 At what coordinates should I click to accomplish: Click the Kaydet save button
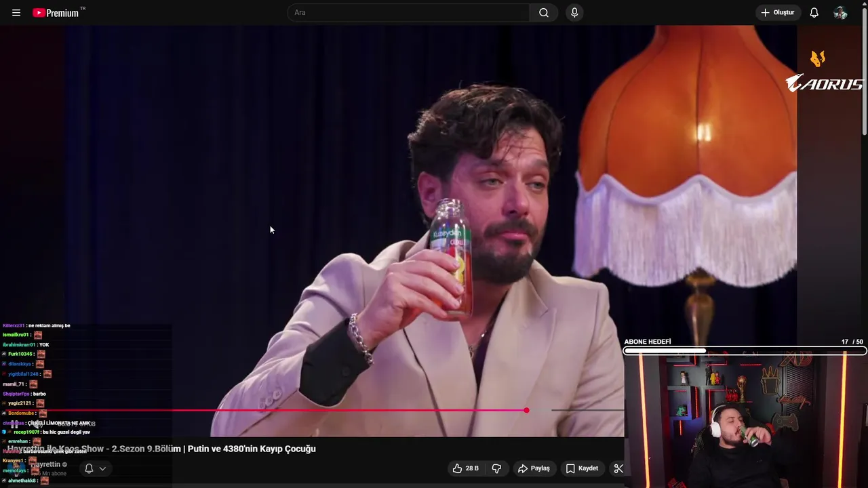point(582,468)
